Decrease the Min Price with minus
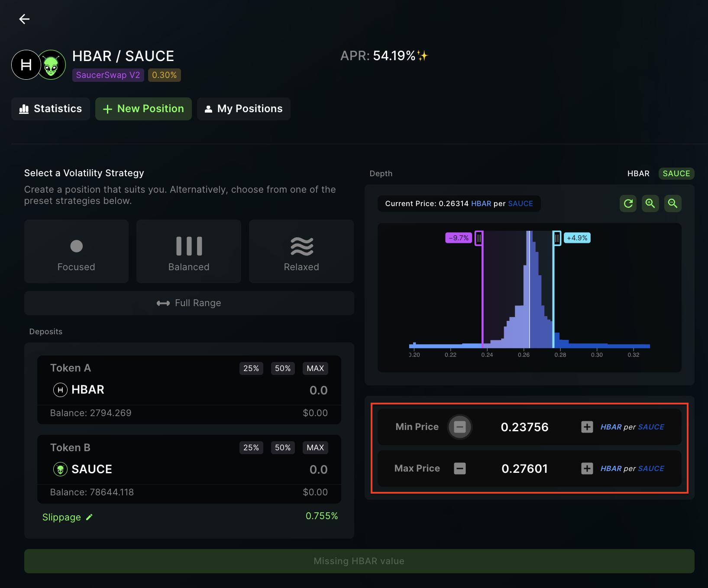This screenshot has width=708, height=588. pyautogui.click(x=459, y=427)
